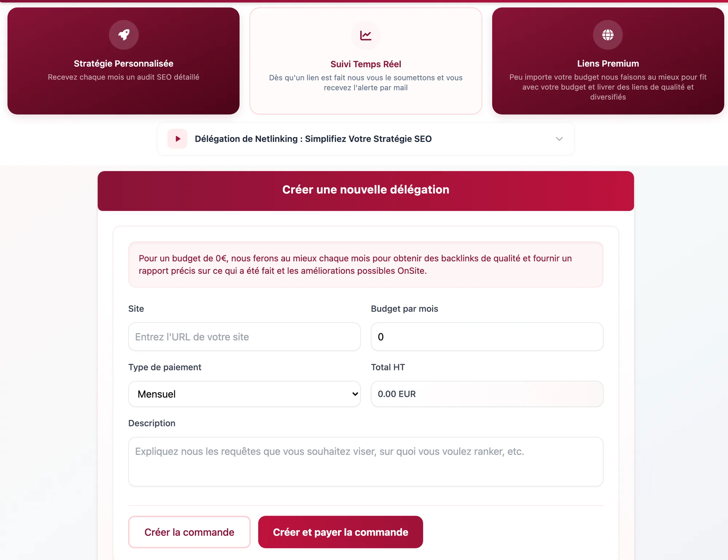Click the Liens Premium card description text
This screenshot has height=560, width=728.
pos(608,87)
